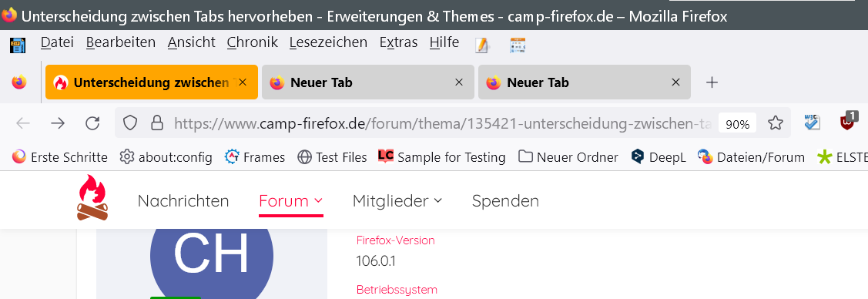Viewport: 868px width, 299px height.
Task: Open the Spenden link
Action: pos(505,200)
